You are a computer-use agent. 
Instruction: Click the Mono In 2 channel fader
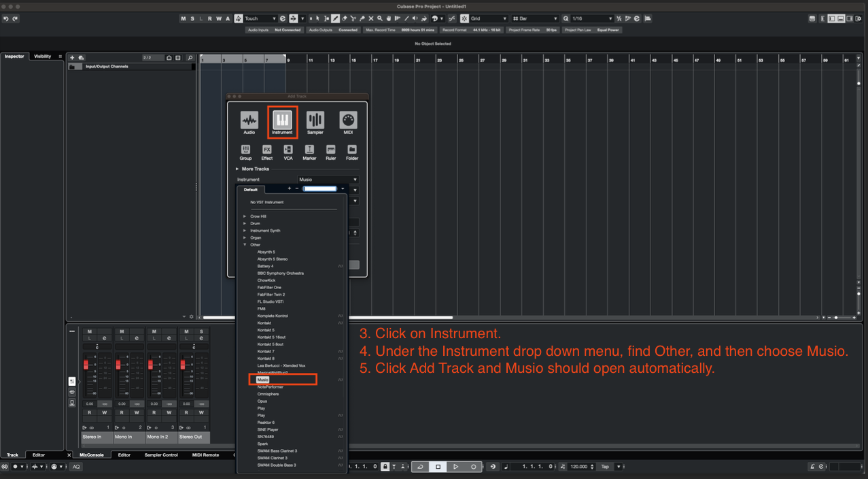click(151, 365)
